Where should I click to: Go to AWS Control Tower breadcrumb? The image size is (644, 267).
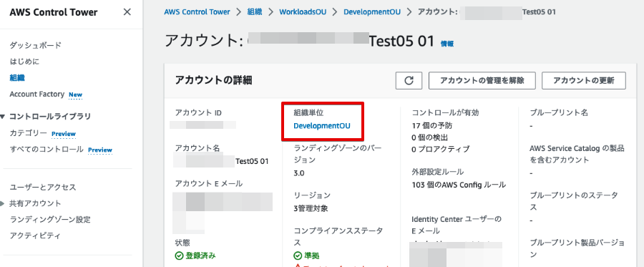[x=197, y=12]
